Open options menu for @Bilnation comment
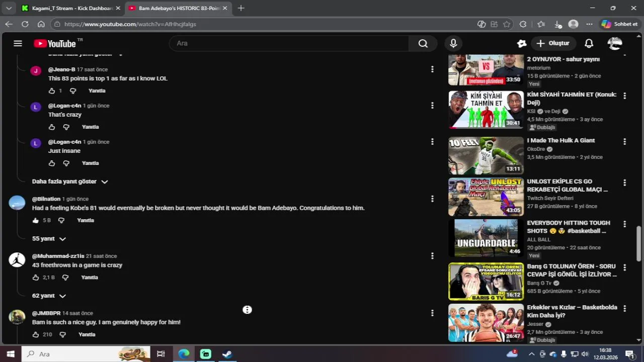The image size is (644, 362). pyautogui.click(x=432, y=199)
